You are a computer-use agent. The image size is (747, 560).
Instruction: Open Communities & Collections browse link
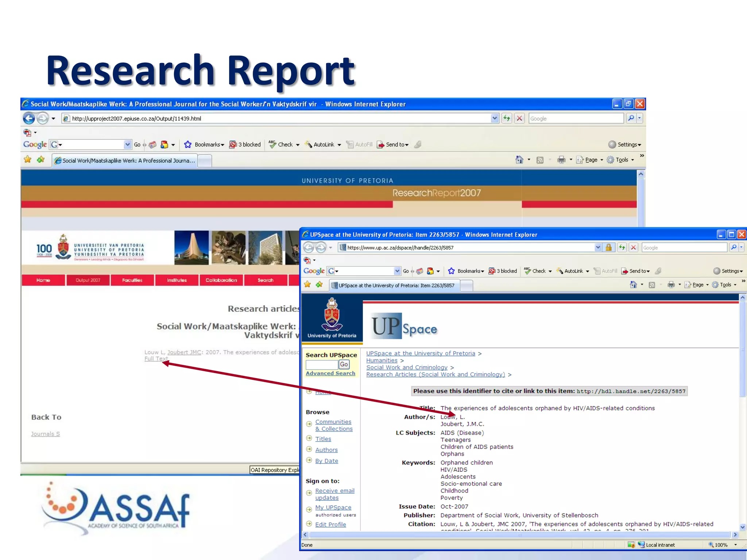tap(334, 425)
